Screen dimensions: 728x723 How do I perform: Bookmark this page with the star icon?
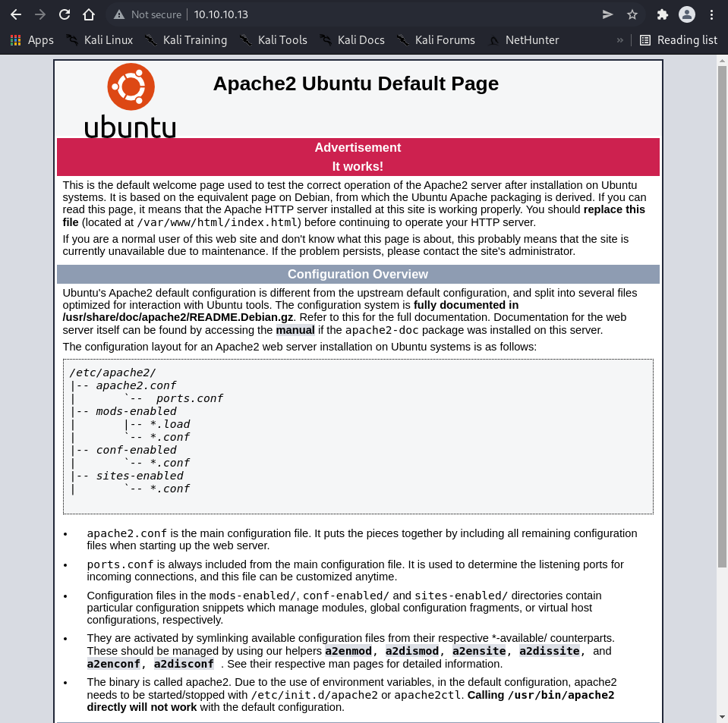(632, 15)
